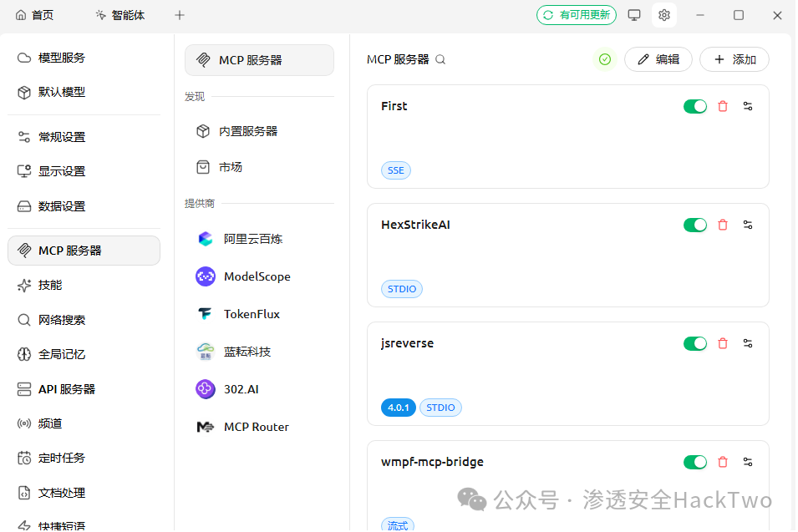Open 数据设置 section
Screen dimensions: 798x532
[84, 206]
